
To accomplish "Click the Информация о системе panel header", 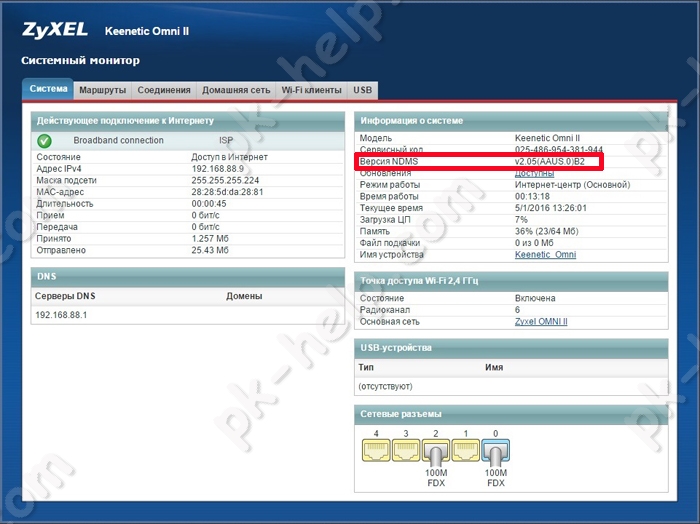I will coord(511,121).
